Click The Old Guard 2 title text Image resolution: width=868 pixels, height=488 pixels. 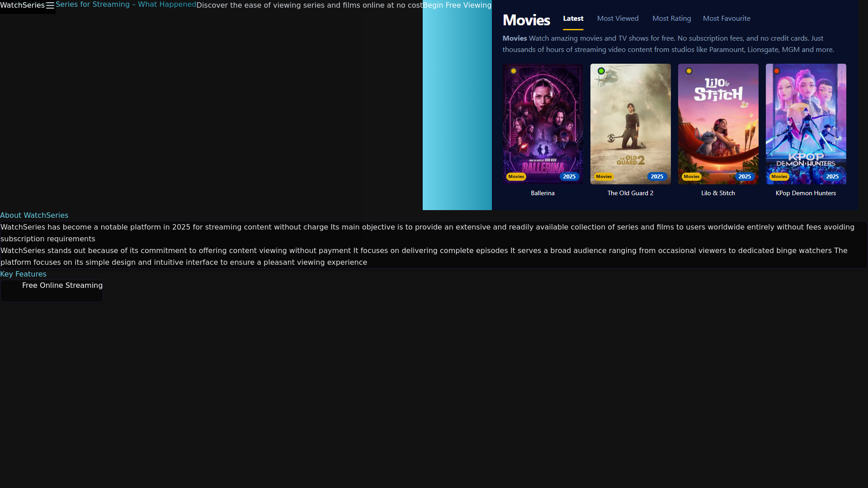[630, 193]
